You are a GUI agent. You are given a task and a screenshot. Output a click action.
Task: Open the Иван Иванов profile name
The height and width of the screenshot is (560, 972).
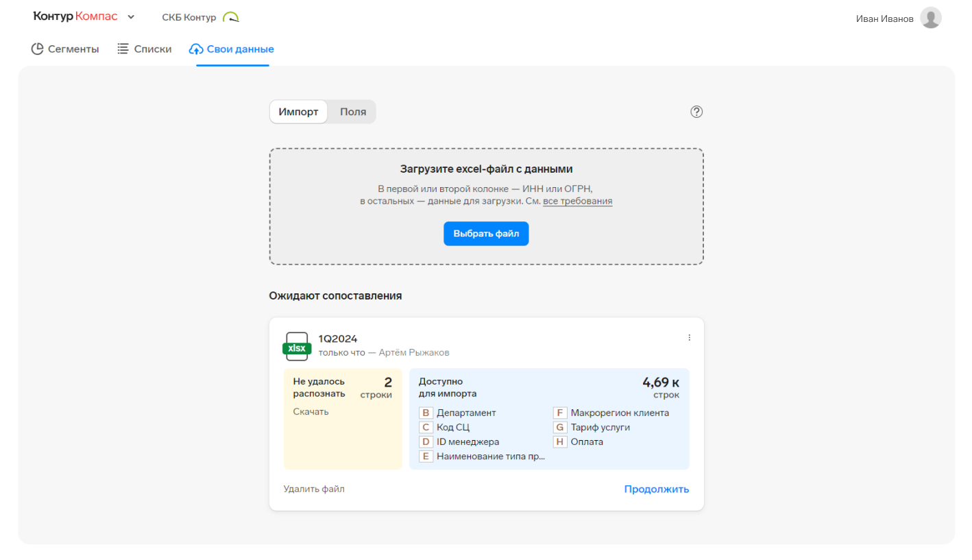coord(884,19)
